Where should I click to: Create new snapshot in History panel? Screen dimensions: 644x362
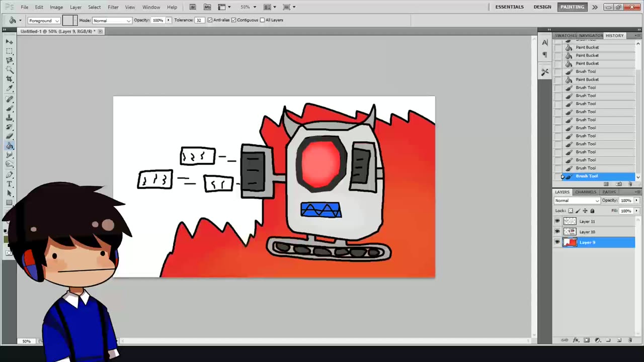click(x=619, y=184)
